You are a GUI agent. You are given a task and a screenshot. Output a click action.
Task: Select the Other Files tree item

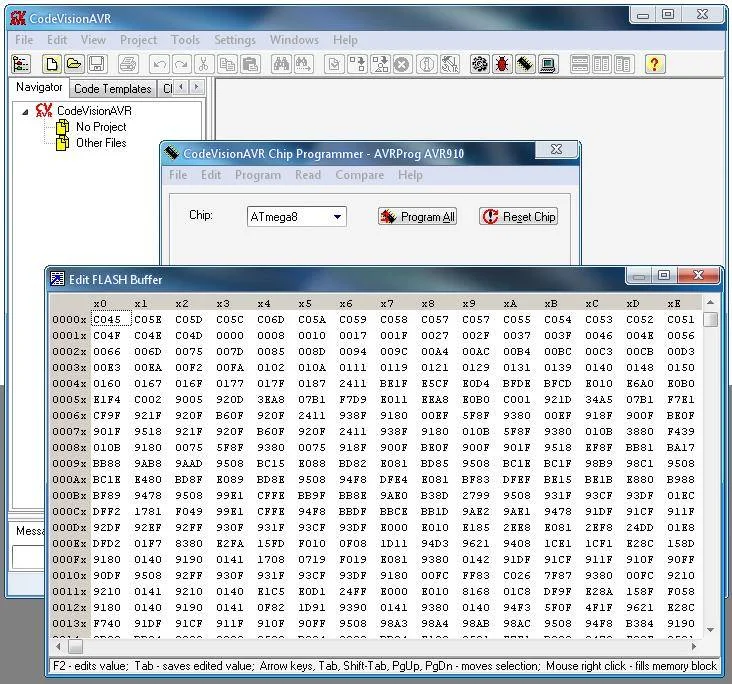pos(101,143)
